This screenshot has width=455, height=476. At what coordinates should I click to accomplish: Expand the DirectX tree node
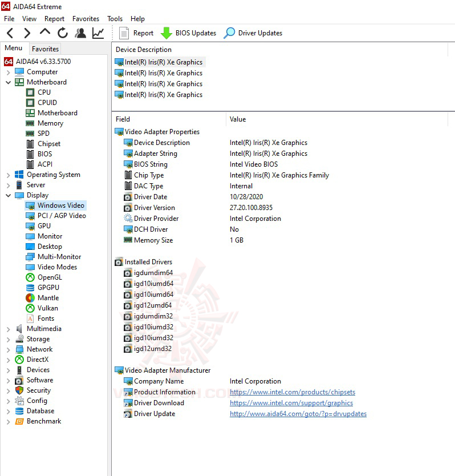8,360
